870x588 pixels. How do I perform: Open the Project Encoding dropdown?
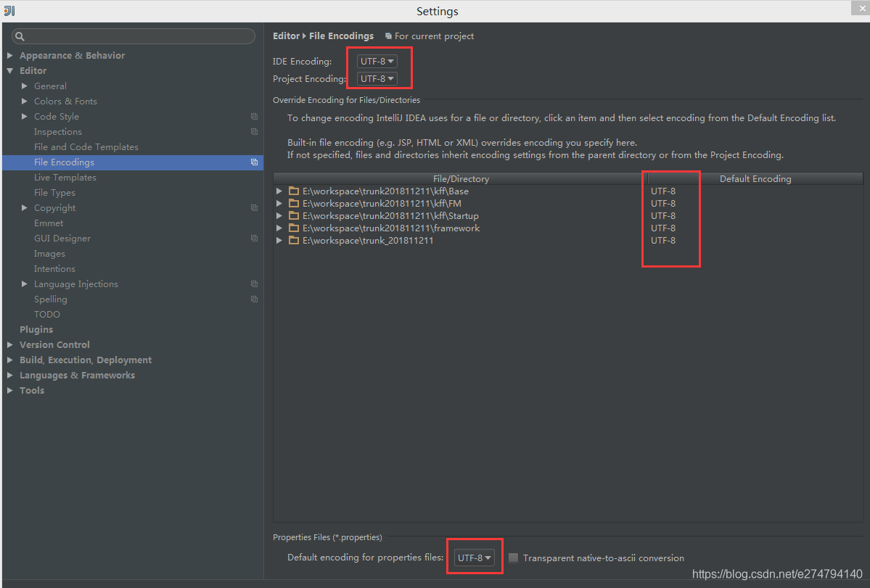pyautogui.click(x=376, y=78)
